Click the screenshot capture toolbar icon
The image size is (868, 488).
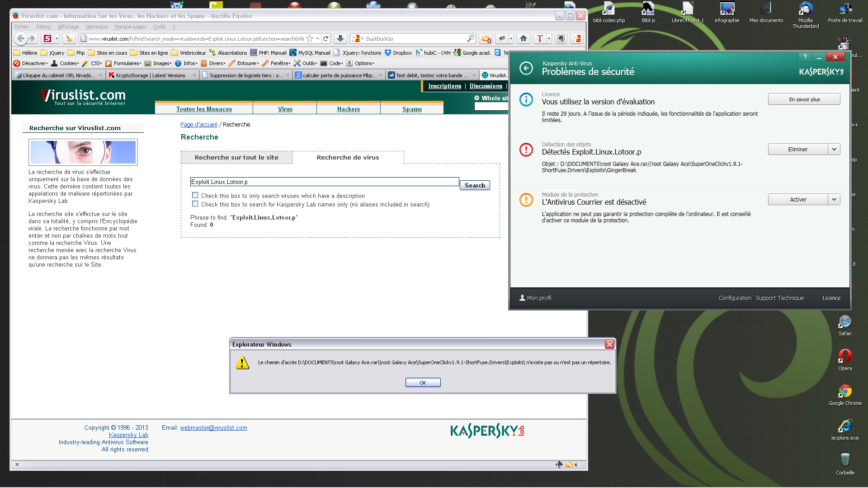[561, 38]
